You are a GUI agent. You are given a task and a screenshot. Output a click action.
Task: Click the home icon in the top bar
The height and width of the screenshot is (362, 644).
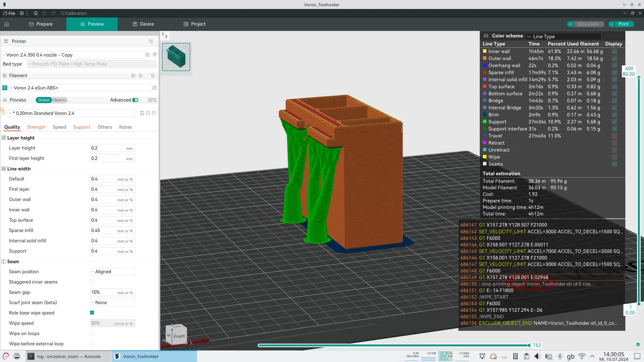point(6,24)
